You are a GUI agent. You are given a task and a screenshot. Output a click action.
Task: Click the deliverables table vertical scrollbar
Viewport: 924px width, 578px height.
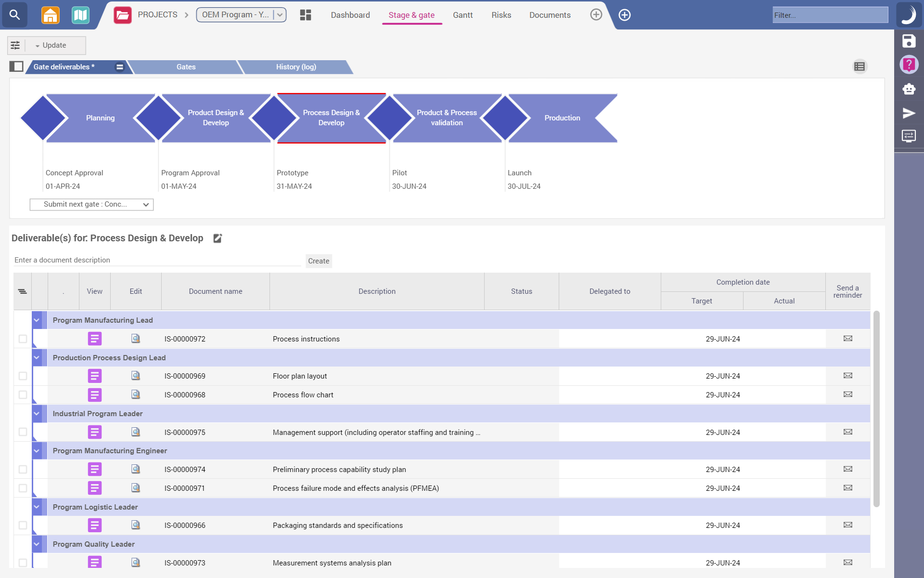(876, 408)
